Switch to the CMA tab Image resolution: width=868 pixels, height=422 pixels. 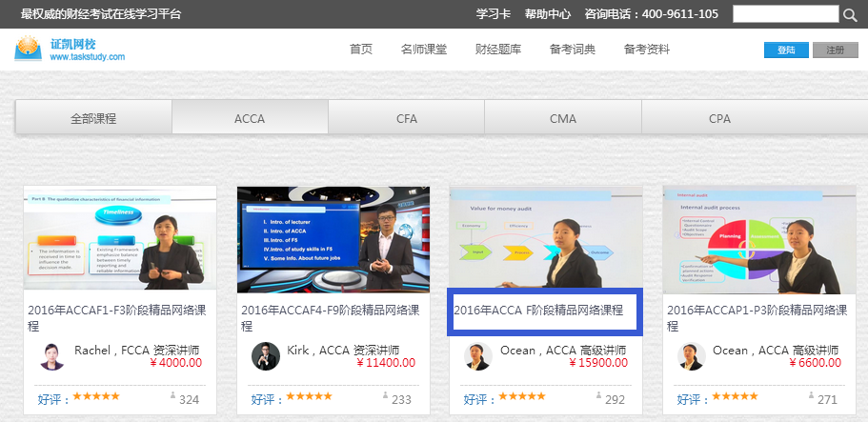pos(563,118)
